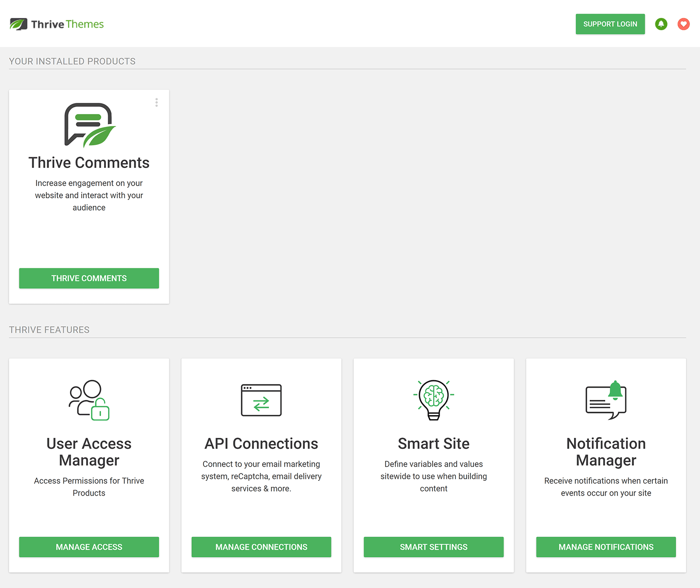This screenshot has width=700, height=588.
Task: Click the Smart Site lightbulb icon
Action: tap(434, 400)
